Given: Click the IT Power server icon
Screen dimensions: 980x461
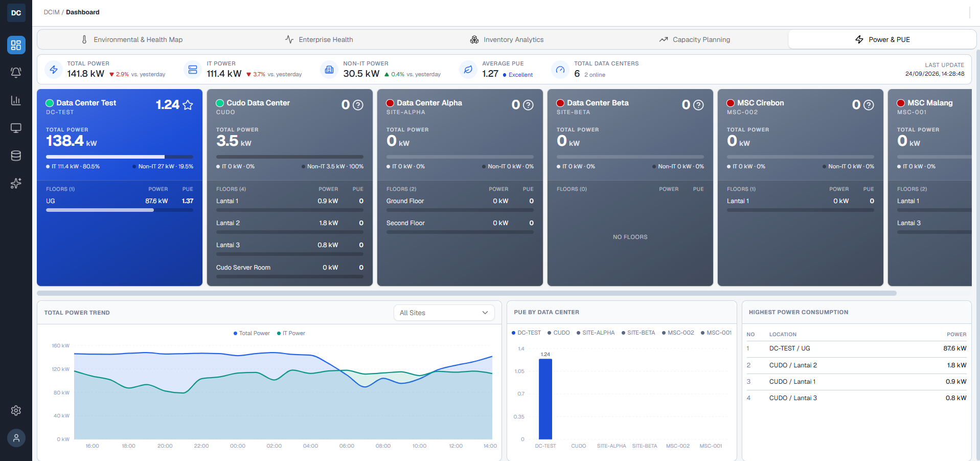Looking at the screenshot, I should click(x=193, y=70).
